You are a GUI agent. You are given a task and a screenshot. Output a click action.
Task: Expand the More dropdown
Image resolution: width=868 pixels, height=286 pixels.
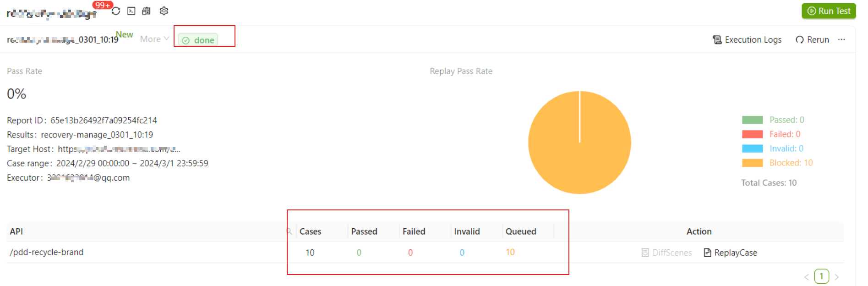[154, 39]
